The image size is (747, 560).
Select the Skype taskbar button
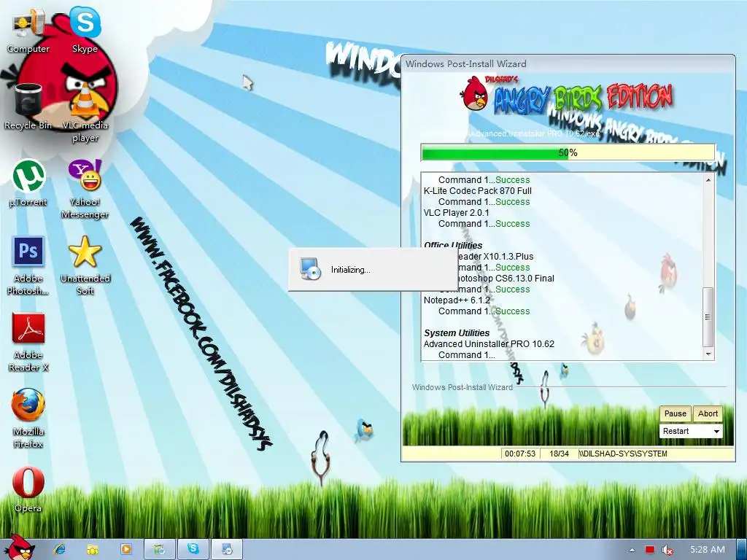(193, 549)
